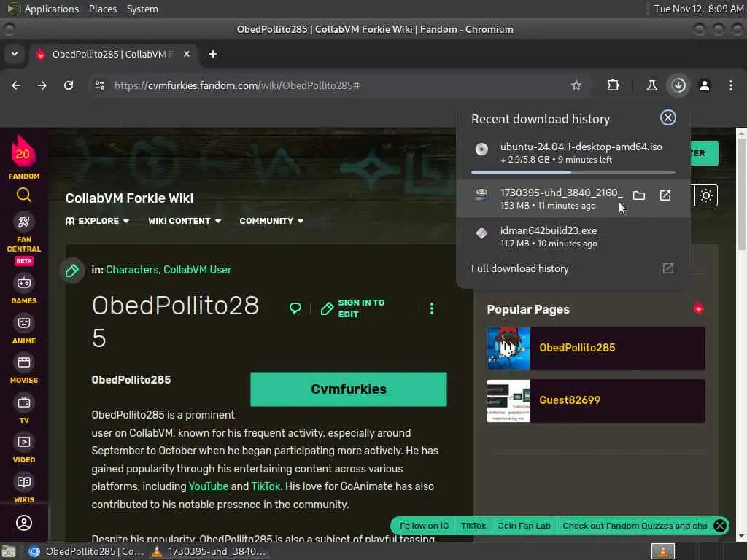The image size is (747, 560).
Task: Open the Fandom logo home link
Action: click(23, 157)
